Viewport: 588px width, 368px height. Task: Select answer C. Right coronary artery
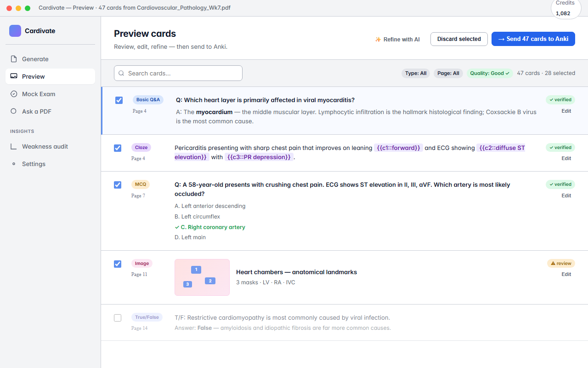(x=210, y=227)
